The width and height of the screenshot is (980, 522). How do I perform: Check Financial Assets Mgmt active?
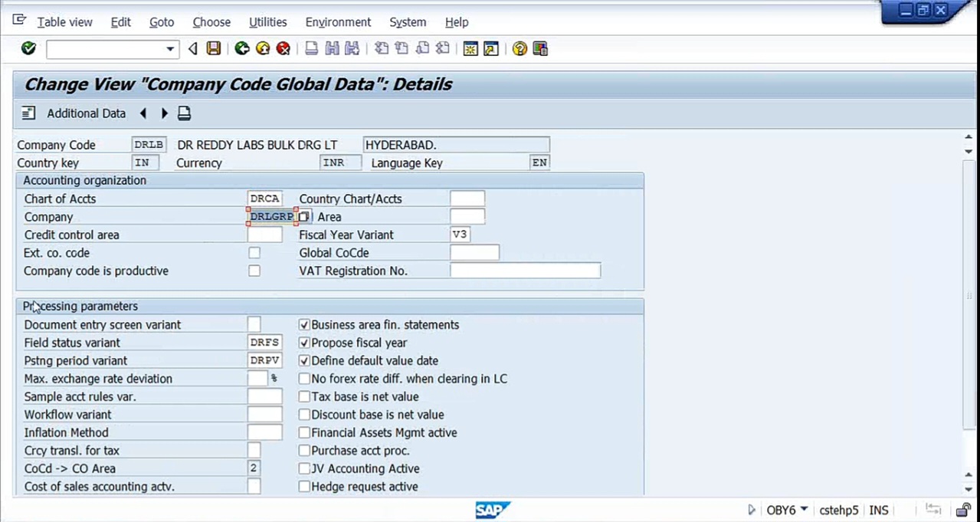[304, 432]
